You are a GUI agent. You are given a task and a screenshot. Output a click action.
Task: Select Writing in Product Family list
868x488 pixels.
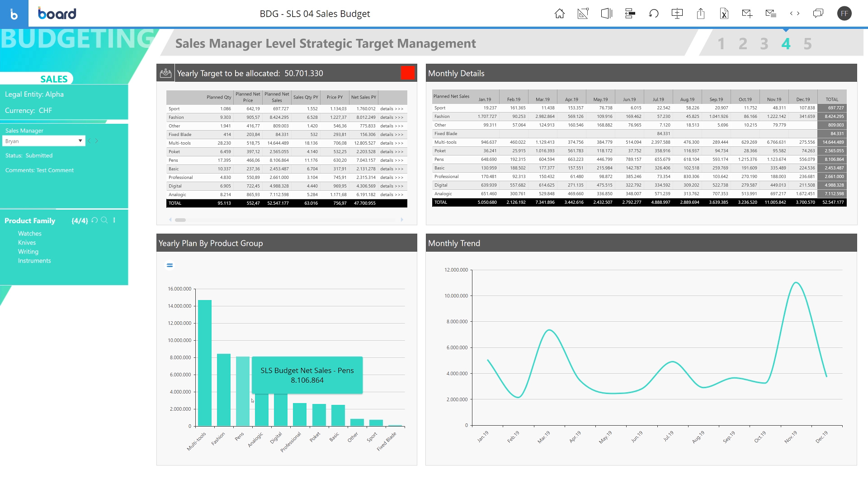coord(28,252)
